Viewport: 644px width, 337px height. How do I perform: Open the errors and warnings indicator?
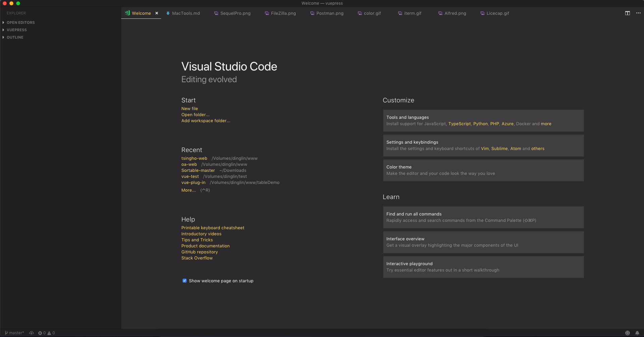point(46,333)
